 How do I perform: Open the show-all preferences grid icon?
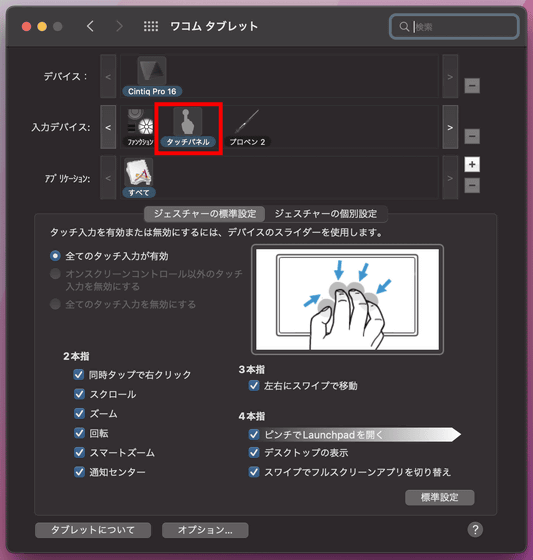click(x=151, y=26)
